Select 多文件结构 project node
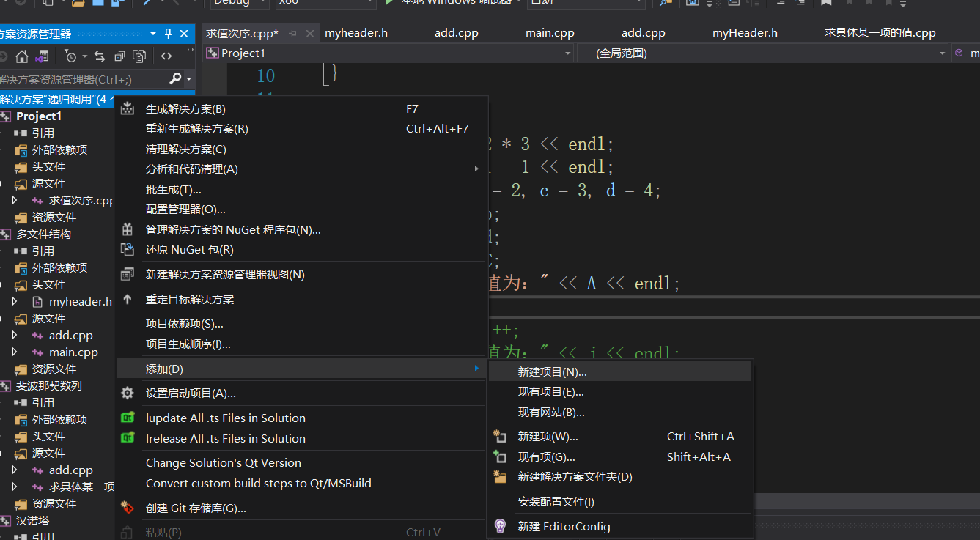Screen dimensions: 980x540 (44, 234)
